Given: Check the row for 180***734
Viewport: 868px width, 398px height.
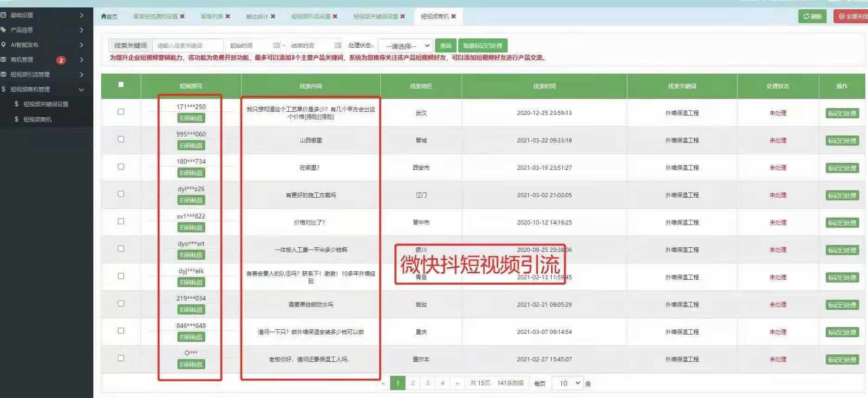Looking at the screenshot, I should 121,167.
